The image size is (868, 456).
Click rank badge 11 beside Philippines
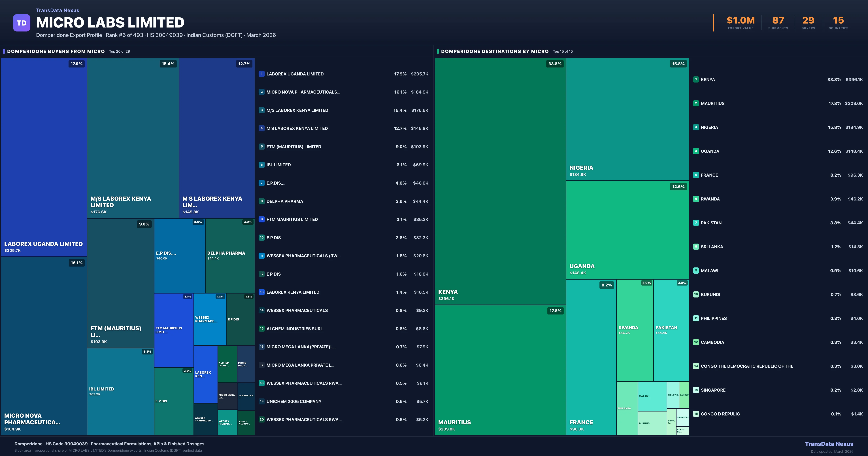pyautogui.click(x=696, y=318)
